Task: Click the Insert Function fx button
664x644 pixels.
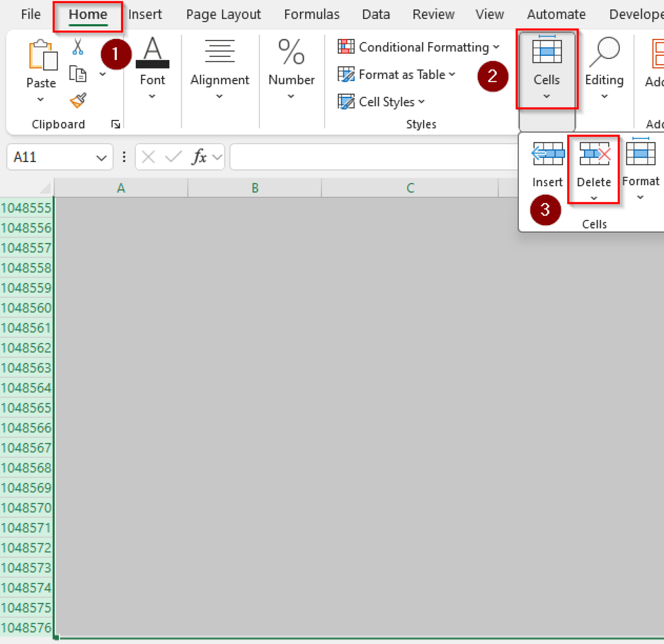Action: (x=199, y=157)
